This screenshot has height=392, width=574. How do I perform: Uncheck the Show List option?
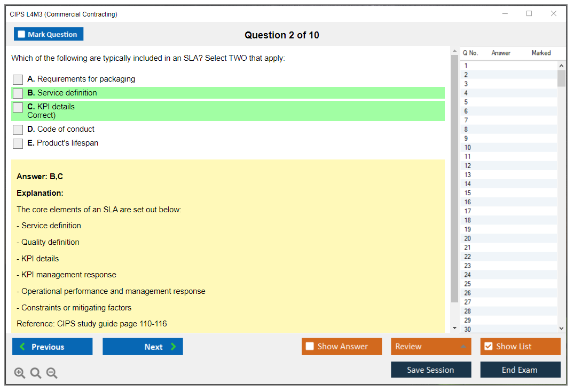(x=488, y=347)
